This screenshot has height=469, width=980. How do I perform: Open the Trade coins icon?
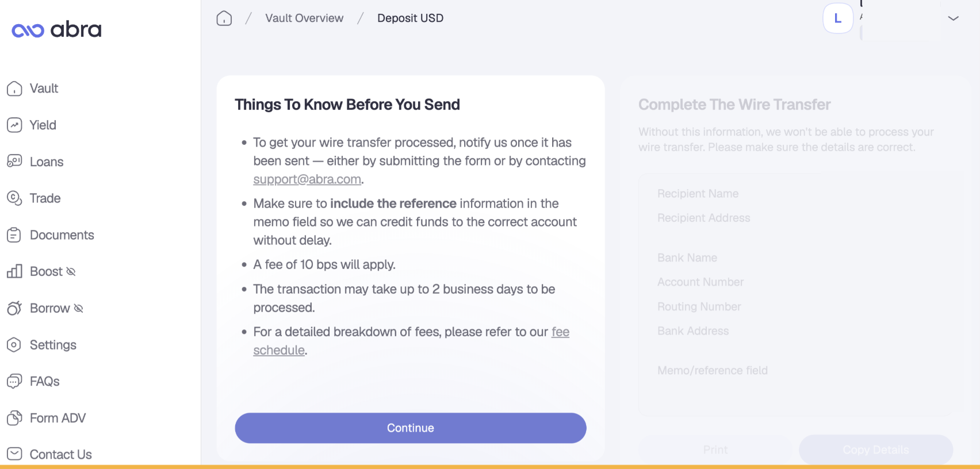click(14, 198)
